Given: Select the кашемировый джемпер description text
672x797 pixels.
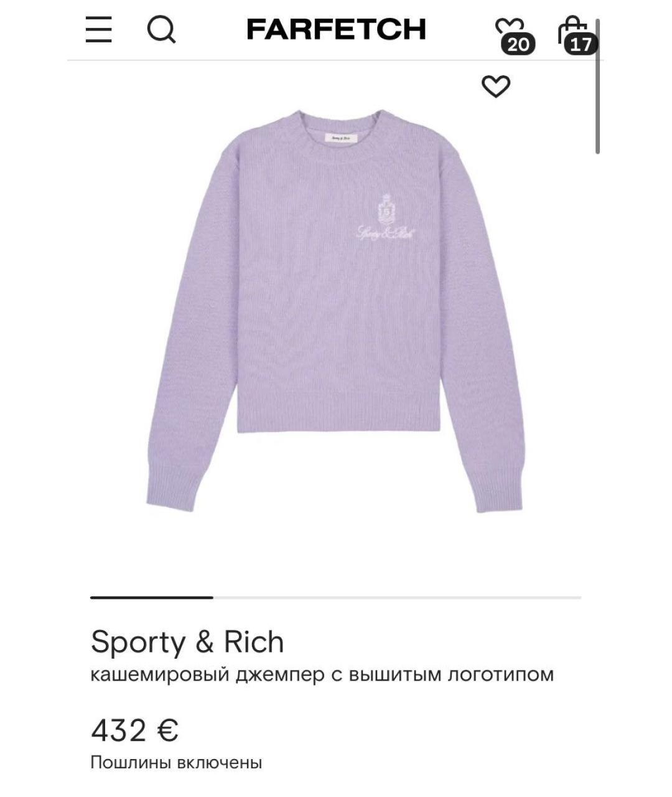Looking at the screenshot, I should tap(322, 674).
